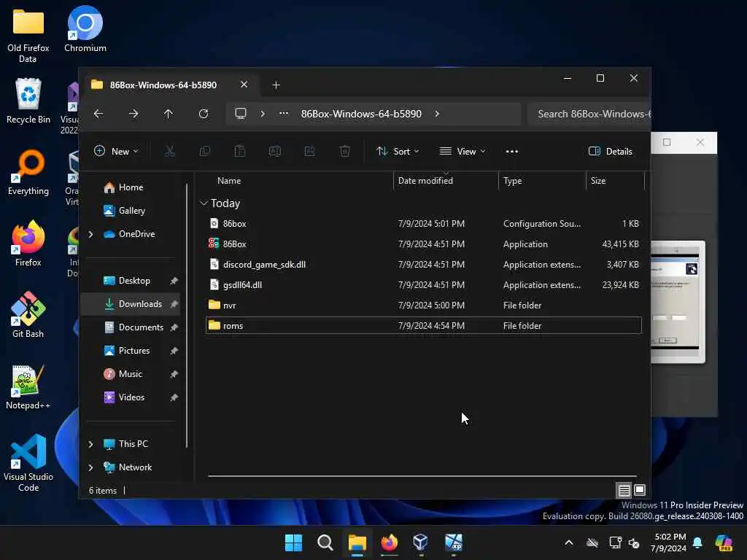Collapse the Today group
Image resolution: width=747 pixels, height=560 pixels.
[204, 203]
